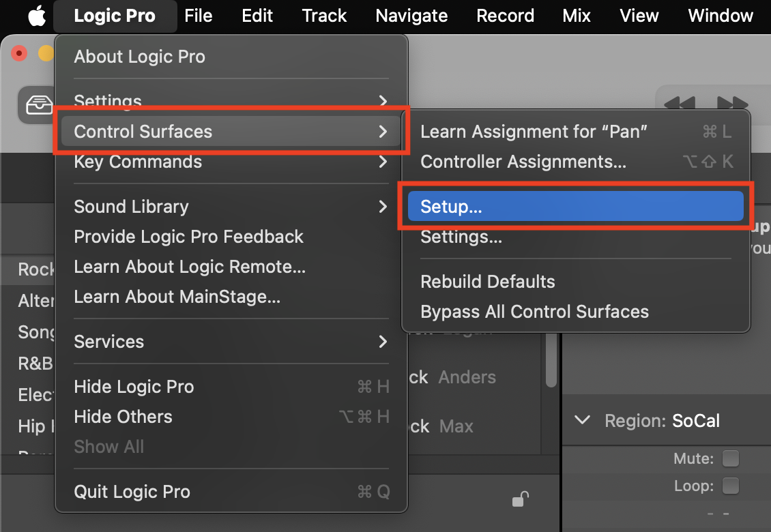
Task: Click the Rewind transport button
Action: (x=680, y=104)
